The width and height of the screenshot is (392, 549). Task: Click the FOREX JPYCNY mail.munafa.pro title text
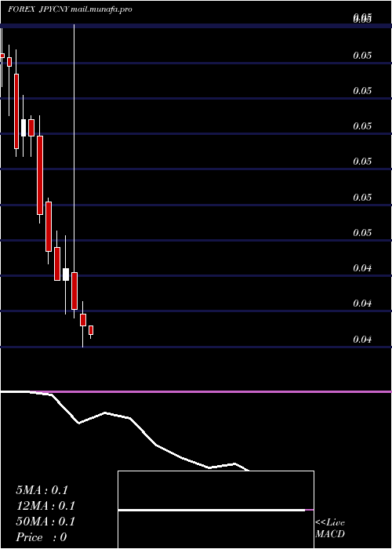70,9
